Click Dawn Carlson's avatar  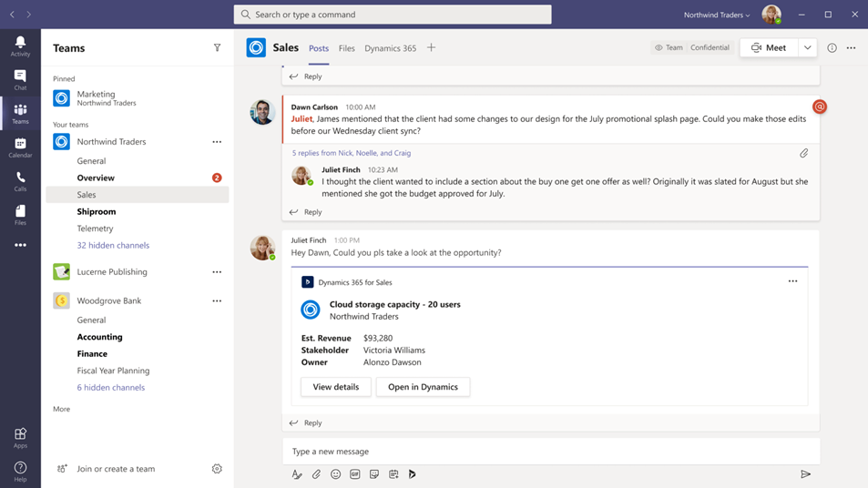(262, 112)
